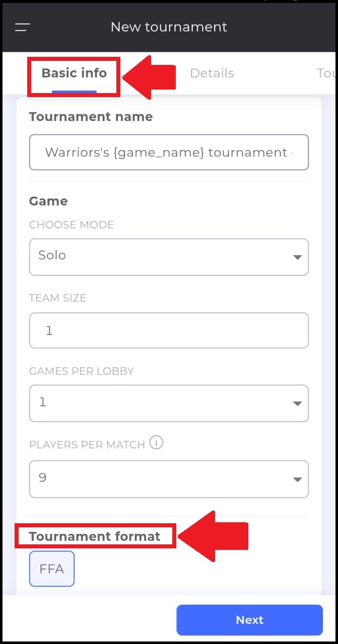The image size is (338, 644).
Task: Click the Next button
Action: [249, 620]
